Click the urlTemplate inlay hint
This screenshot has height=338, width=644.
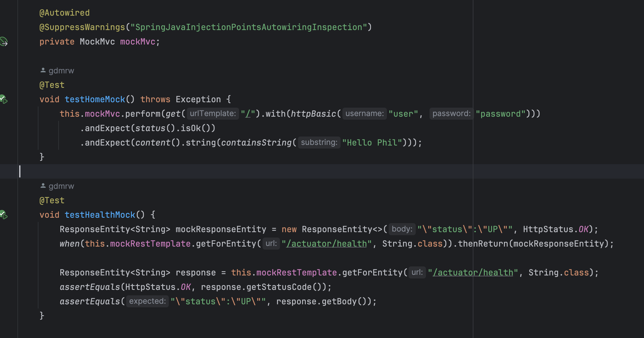(x=213, y=114)
